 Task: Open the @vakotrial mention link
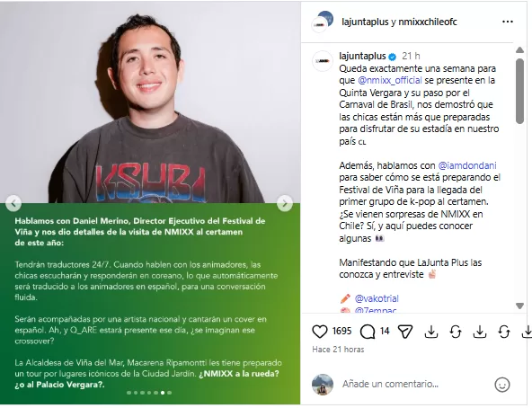click(x=377, y=298)
